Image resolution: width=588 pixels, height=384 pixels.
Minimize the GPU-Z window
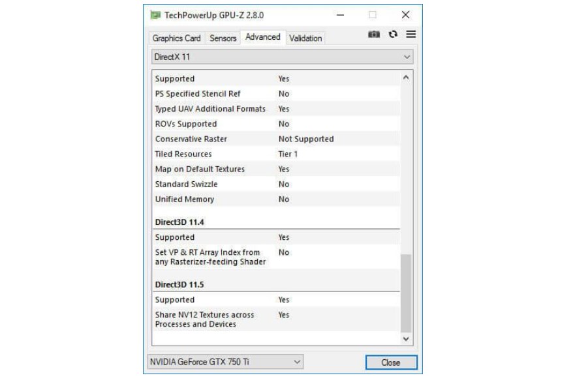pyautogui.click(x=340, y=15)
